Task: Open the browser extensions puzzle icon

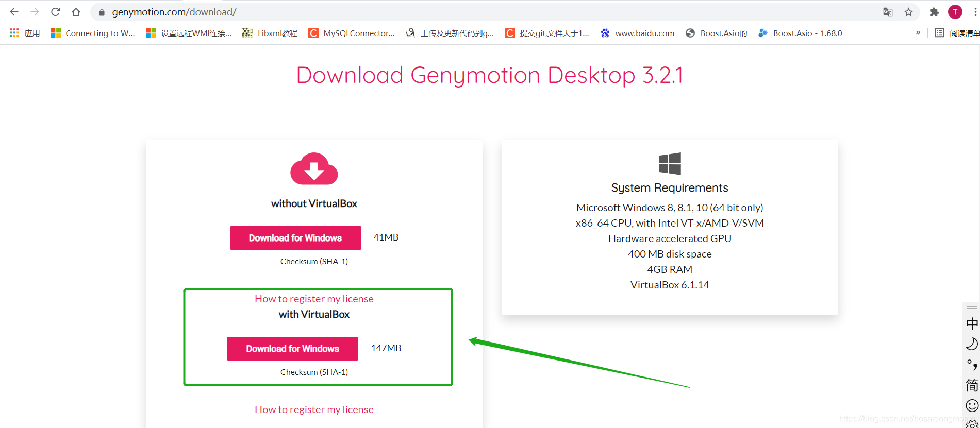Action: 934,12
